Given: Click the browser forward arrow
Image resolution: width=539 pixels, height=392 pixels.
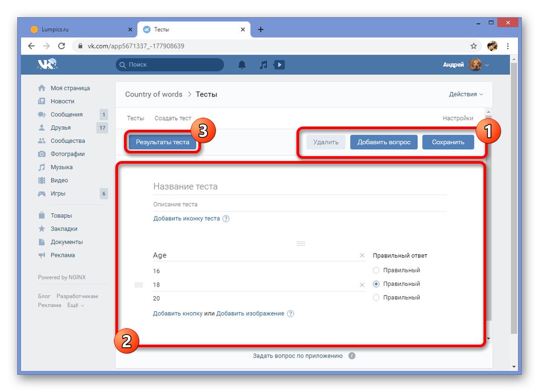Looking at the screenshot, I should tap(46, 46).
